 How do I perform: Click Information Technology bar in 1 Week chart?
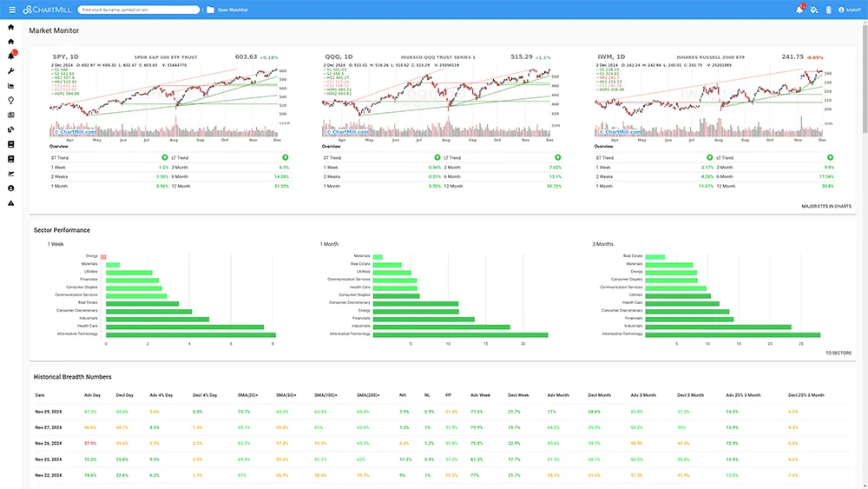(191, 334)
